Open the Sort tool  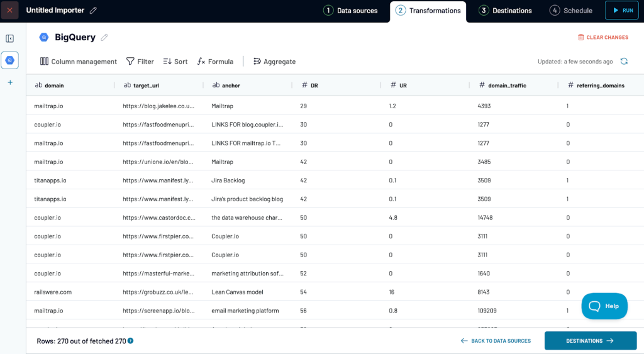(x=175, y=62)
